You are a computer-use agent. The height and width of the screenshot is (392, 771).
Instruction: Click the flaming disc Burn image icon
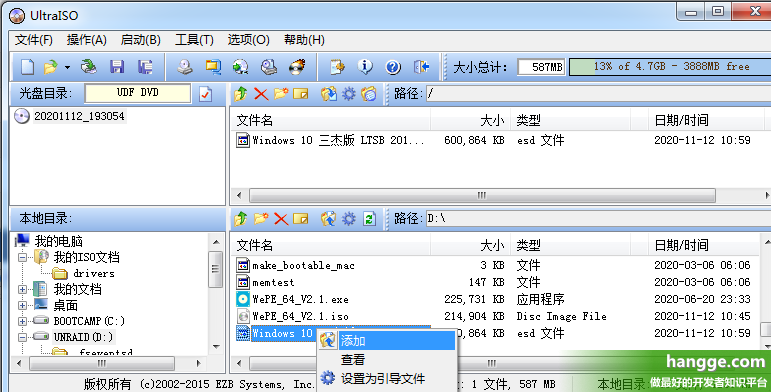point(297,67)
